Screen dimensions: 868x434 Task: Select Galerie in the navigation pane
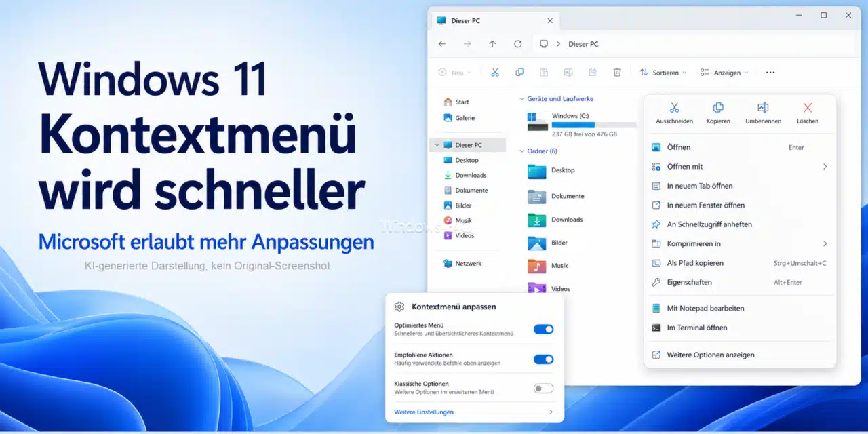click(x=459, y=117)
